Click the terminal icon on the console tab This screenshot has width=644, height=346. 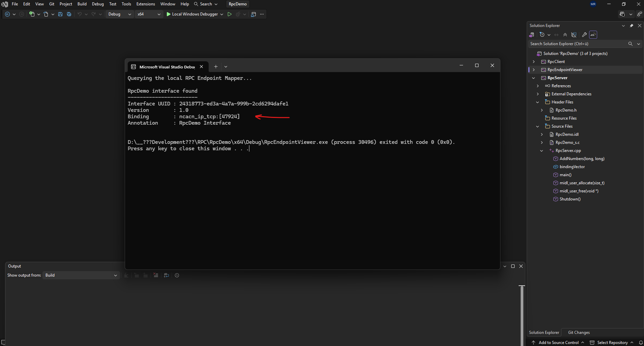pyautogui.click(x=133, y=67)
